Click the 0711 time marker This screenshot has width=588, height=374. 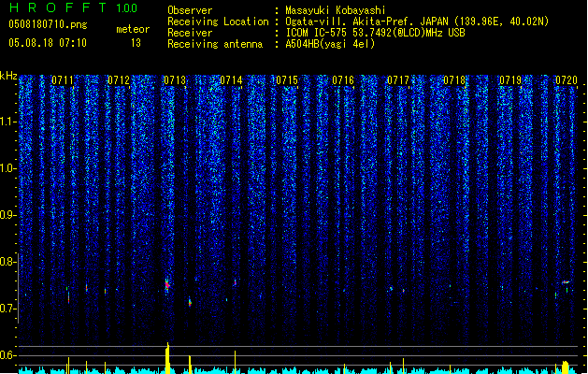[63, 80]
